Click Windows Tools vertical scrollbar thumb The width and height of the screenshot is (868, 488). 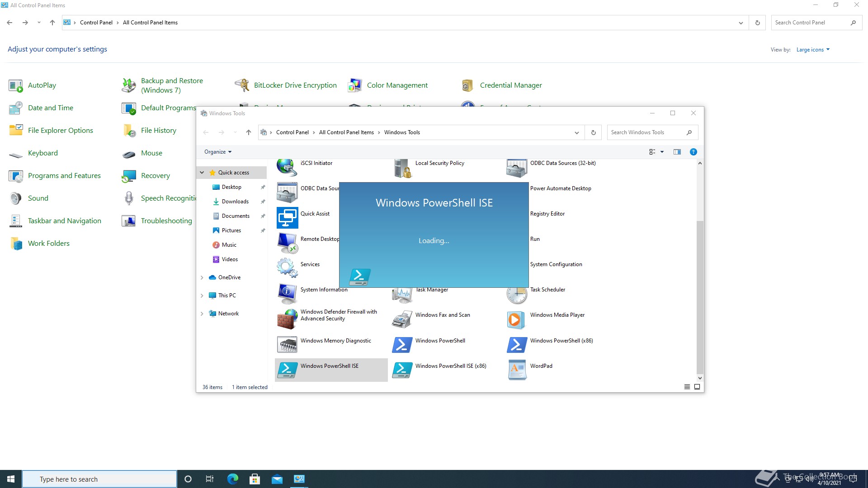click(x=700, y=297)
